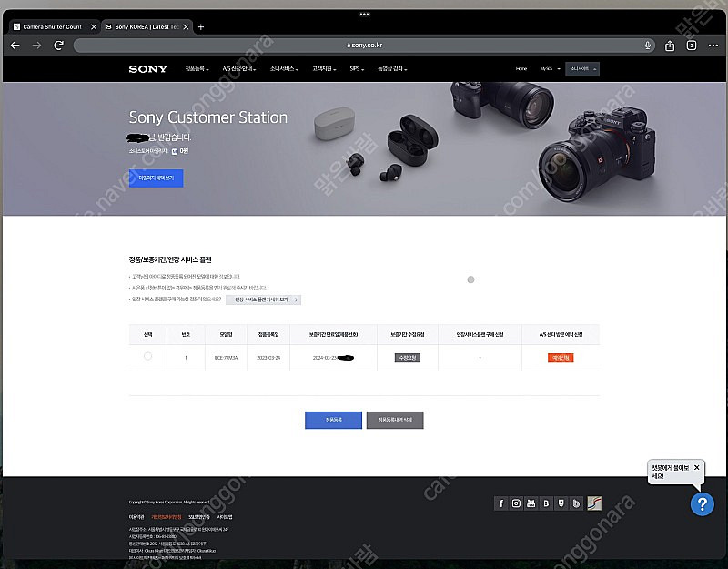Click the gray delete registration button

395,420
